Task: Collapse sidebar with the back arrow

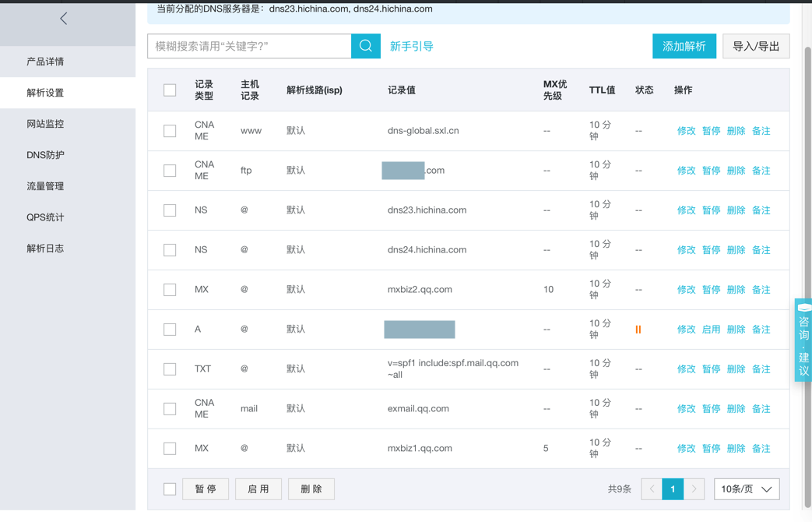Action: coord(64,19)
